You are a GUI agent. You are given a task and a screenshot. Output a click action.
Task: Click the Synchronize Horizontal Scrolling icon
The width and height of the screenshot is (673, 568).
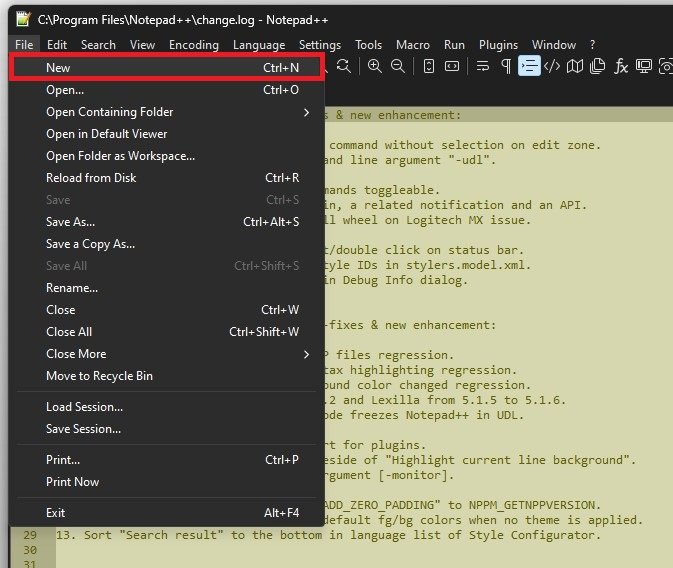pyautogui.click(x=452, y=66)
